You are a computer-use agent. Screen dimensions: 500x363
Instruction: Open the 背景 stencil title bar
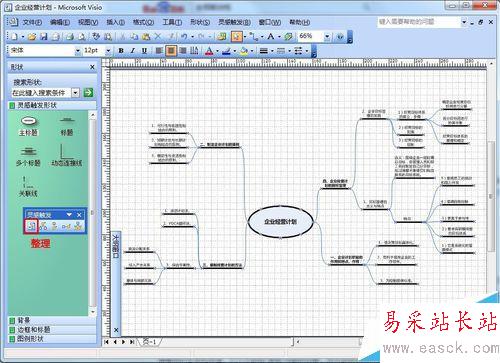tap(52, 320)
